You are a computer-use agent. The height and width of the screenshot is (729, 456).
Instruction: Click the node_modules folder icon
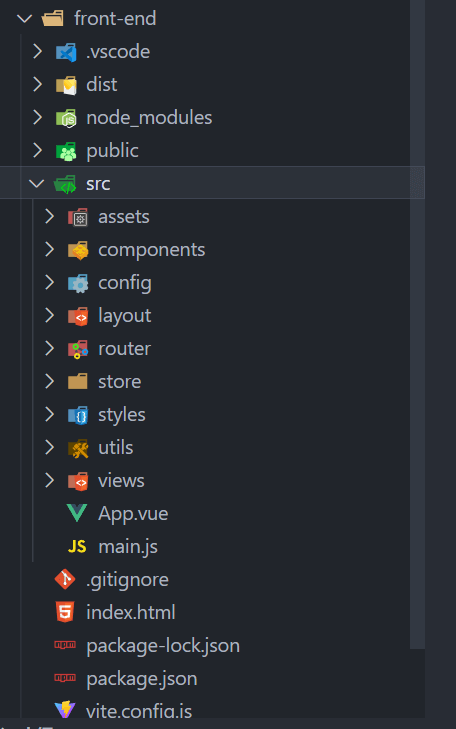[x=66, y=118]
